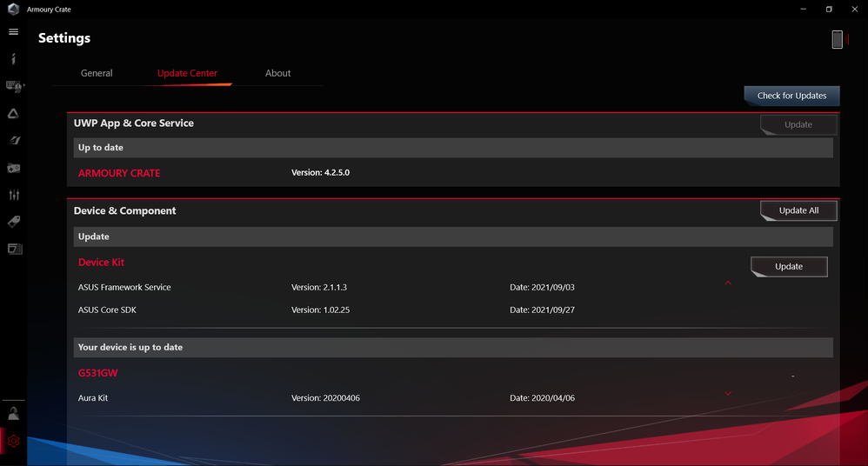Image resolution: width=868 pixels, height=466 pixels.
Task: Click Version: 1.02.25 text
Action: [321, 310]
